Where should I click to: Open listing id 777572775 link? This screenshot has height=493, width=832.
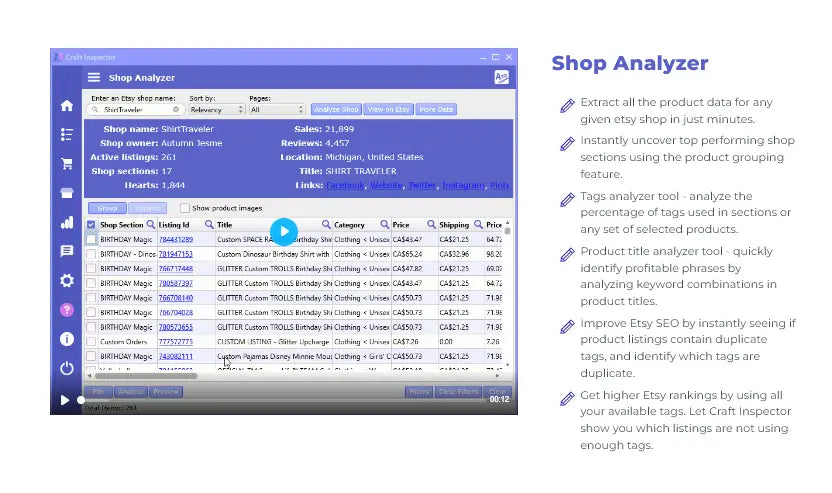click(176, 342)
